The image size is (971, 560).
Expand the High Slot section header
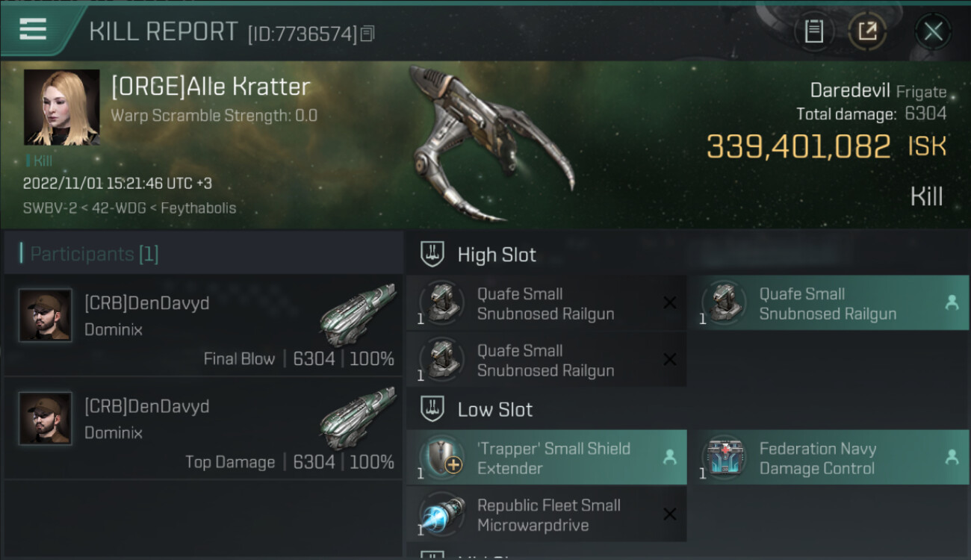(688, 255)
